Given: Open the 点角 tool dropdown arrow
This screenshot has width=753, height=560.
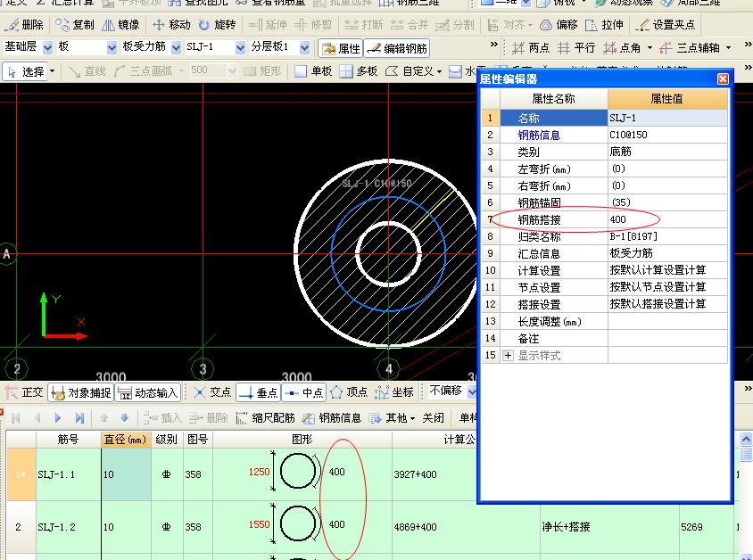Looking at the screenshot, I should 650,48.
